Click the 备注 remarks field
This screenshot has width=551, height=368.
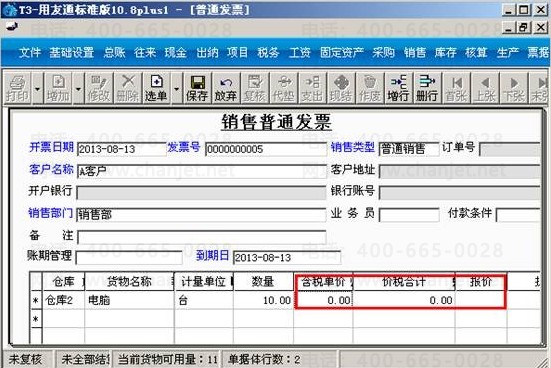pos(201,237)
